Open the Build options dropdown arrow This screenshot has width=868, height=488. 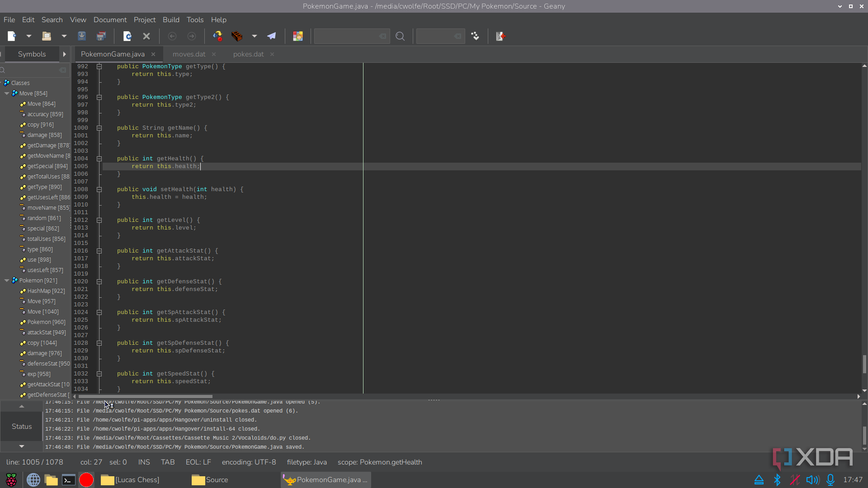coord(255,36)
